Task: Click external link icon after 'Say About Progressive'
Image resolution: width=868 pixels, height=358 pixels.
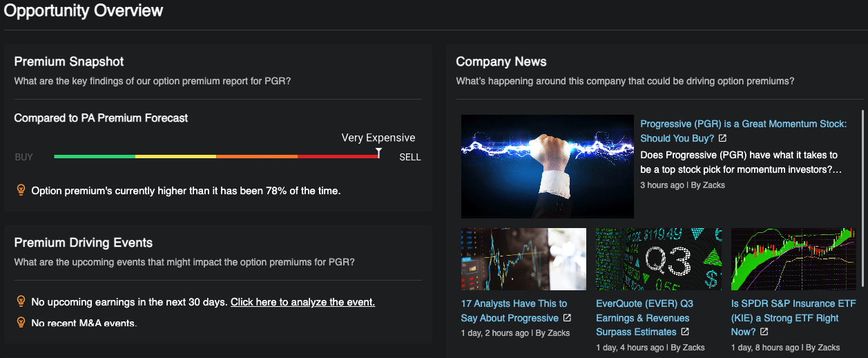Action: tap(567, 319)
